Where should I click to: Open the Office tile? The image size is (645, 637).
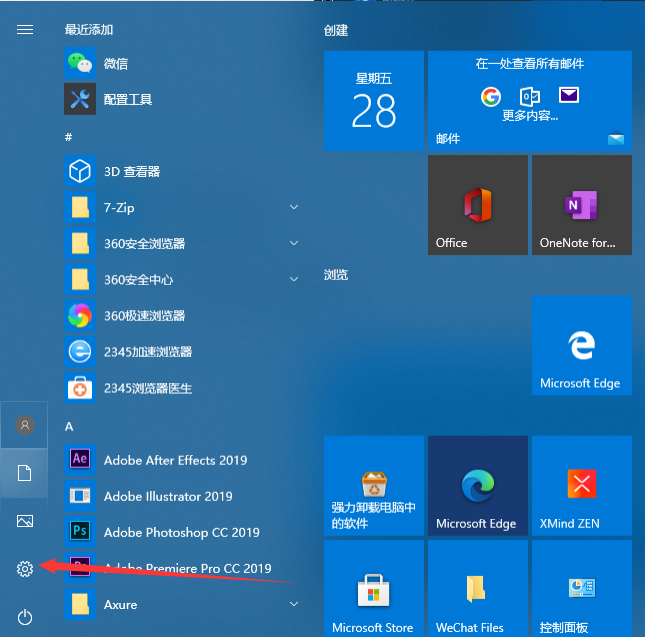477,205
